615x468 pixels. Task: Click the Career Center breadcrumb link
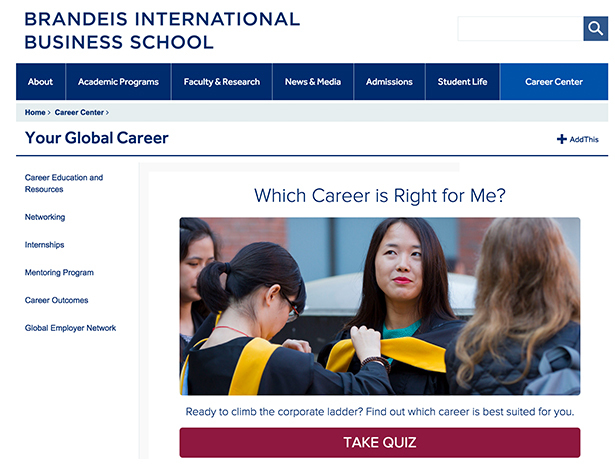pos(79,113)
